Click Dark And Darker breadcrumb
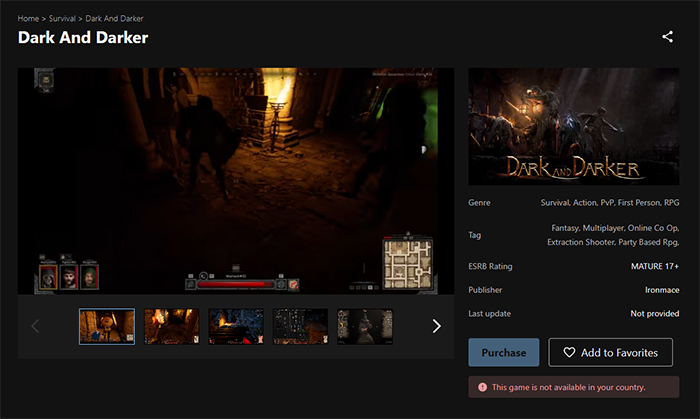 (x=114, y=18)
